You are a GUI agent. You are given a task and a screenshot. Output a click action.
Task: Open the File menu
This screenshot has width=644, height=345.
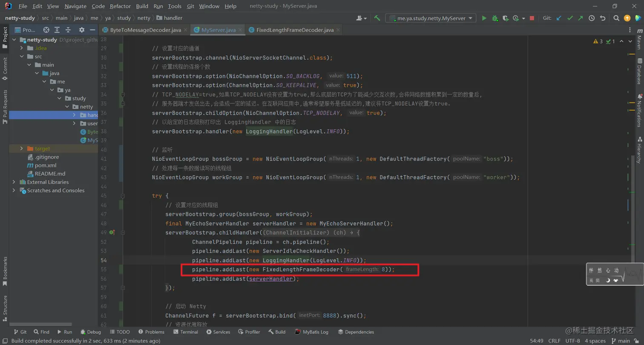click(x=23, y=6)
